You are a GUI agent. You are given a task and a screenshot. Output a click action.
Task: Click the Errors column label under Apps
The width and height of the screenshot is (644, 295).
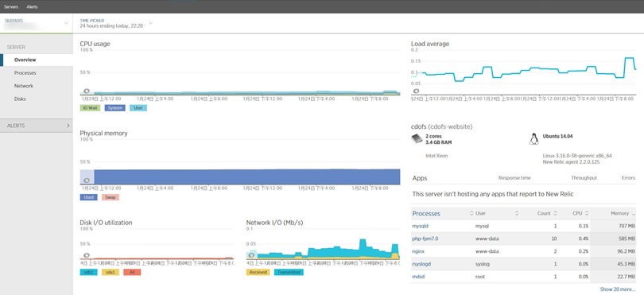point(628,178)
